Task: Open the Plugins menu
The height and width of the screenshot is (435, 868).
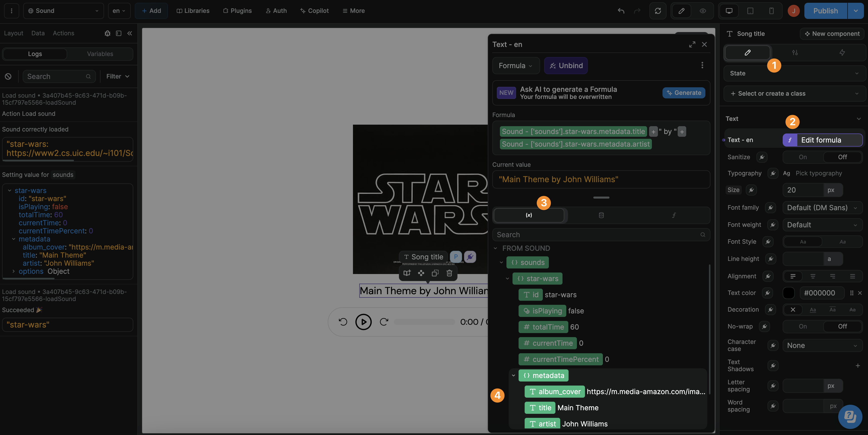Action: (237, 11)
